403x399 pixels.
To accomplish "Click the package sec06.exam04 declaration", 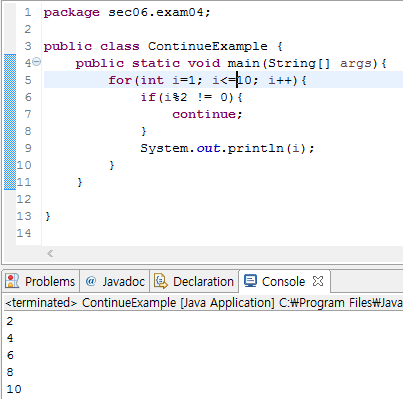I will (127, 12).
